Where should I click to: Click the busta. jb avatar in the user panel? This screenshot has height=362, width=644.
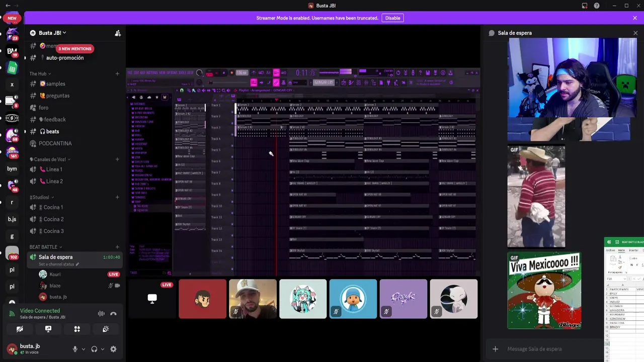pyautogui.click(x=12, y=349)
